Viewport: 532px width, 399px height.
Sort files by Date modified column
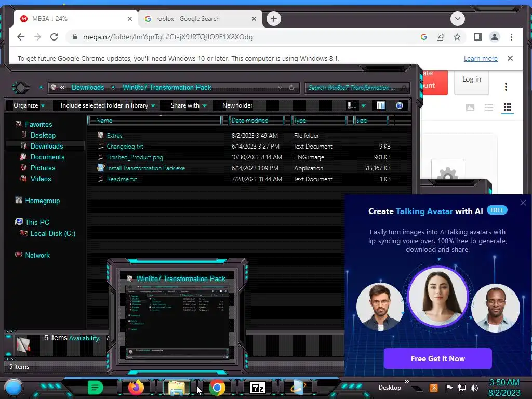(x=257, y=121)
